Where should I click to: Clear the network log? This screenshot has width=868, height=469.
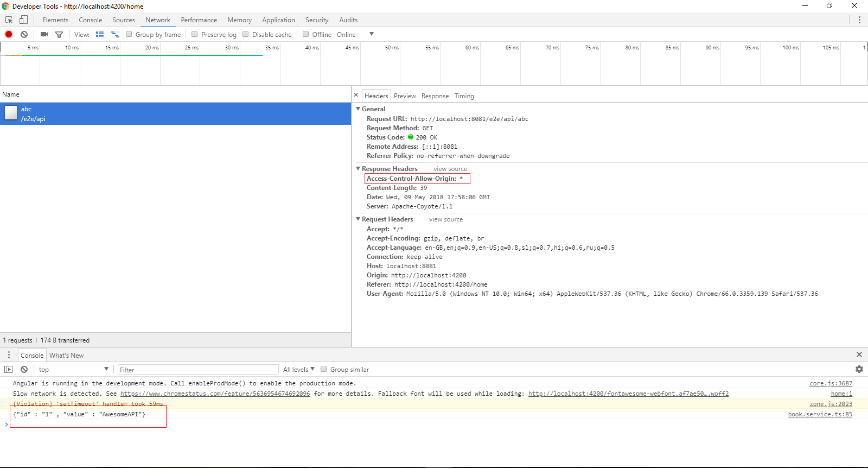click(24, 34)
